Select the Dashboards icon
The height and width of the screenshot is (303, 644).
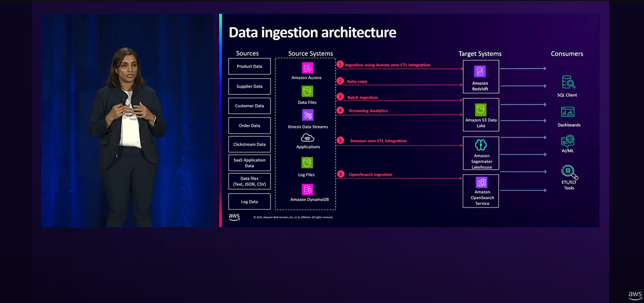[568, 112]
